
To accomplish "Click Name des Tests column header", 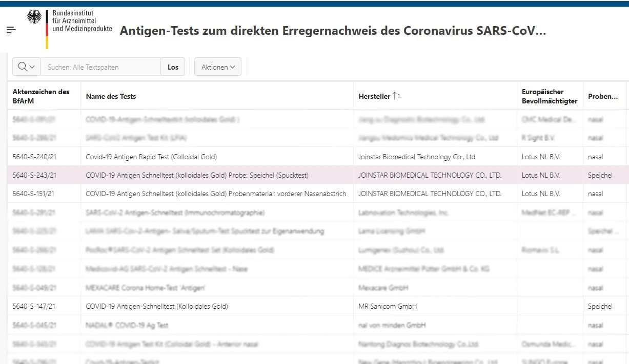I will pos(111,96).
